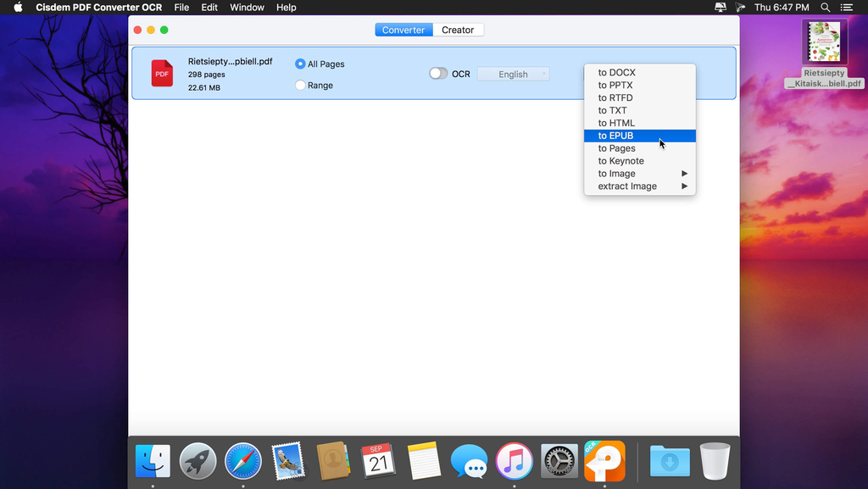Select the Range radio button

point(300,85)
